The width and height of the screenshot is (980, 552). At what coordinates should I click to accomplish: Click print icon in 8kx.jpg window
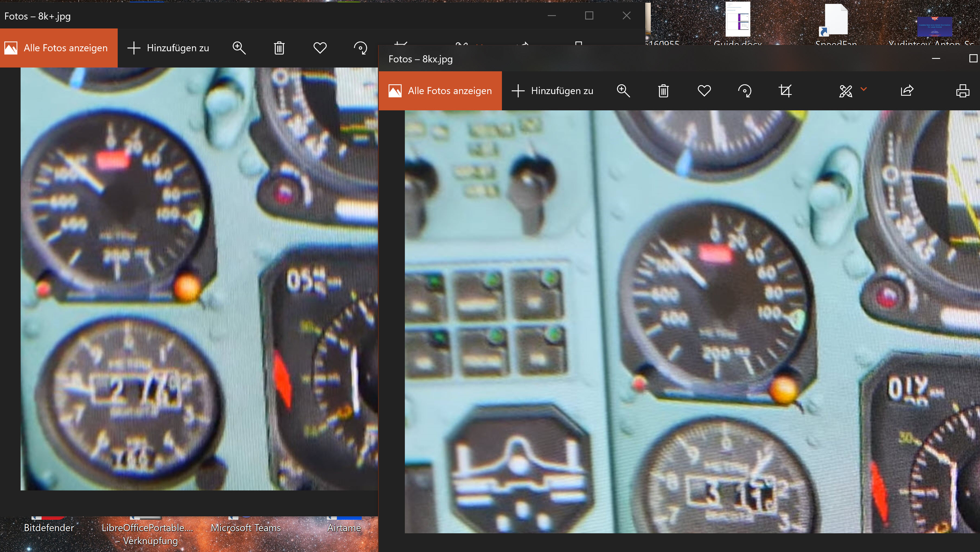tap(962, 91)
